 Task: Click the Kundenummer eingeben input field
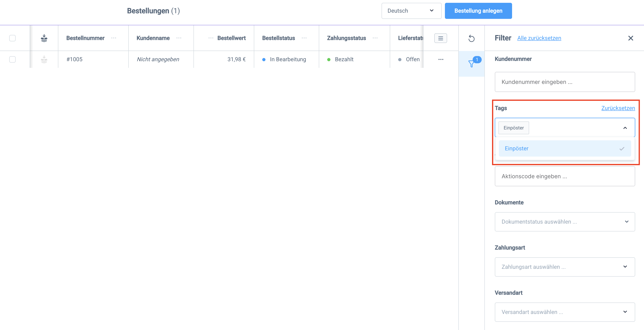pos(564,82)
